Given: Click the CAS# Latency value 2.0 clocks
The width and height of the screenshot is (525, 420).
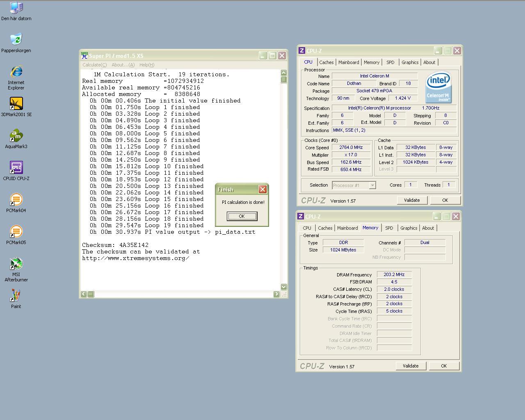Looking at the screenshot, I should coord(394,290).
